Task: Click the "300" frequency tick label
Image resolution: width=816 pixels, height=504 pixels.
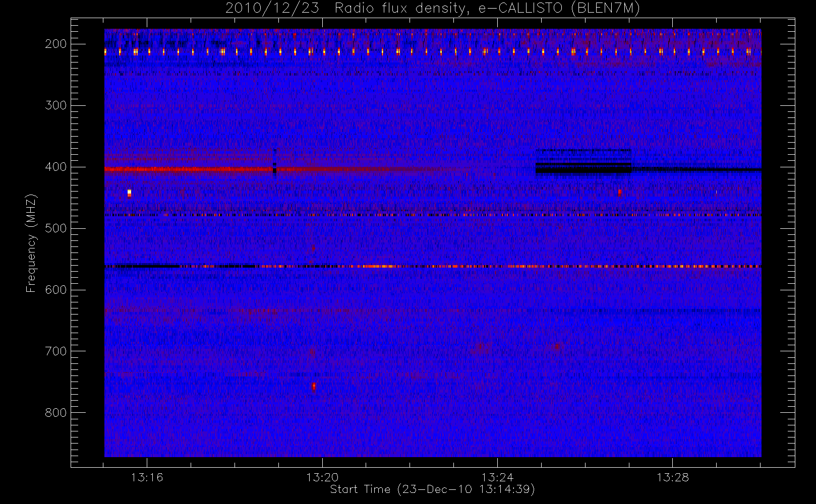Action: (56, 105)
